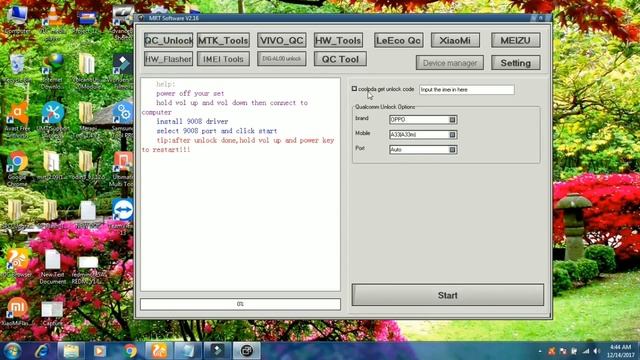640x360 pixels.
Task: Click the volume icon in system tray
Action: (596, 351)
